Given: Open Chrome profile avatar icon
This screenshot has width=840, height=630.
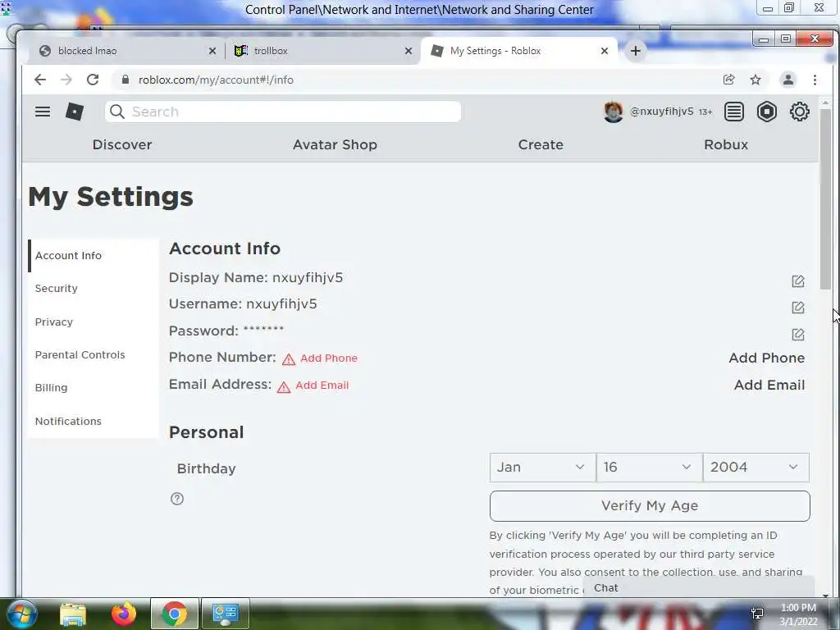Looking at the screenshot, I should [x=788, y=80].
